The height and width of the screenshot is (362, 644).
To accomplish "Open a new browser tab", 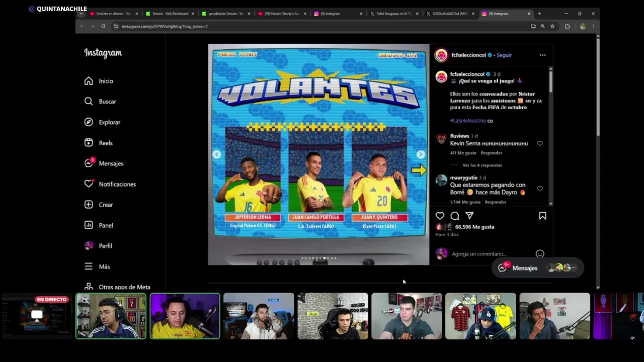I will 539,14.
